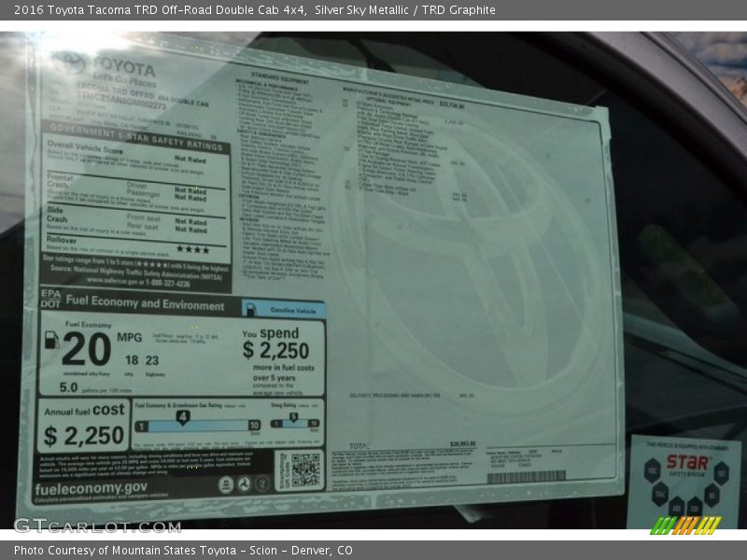This screenshot has width=747, height=560.
Task: Click the TOTAL label near the sticker bottom
Action: coord(359,446)
